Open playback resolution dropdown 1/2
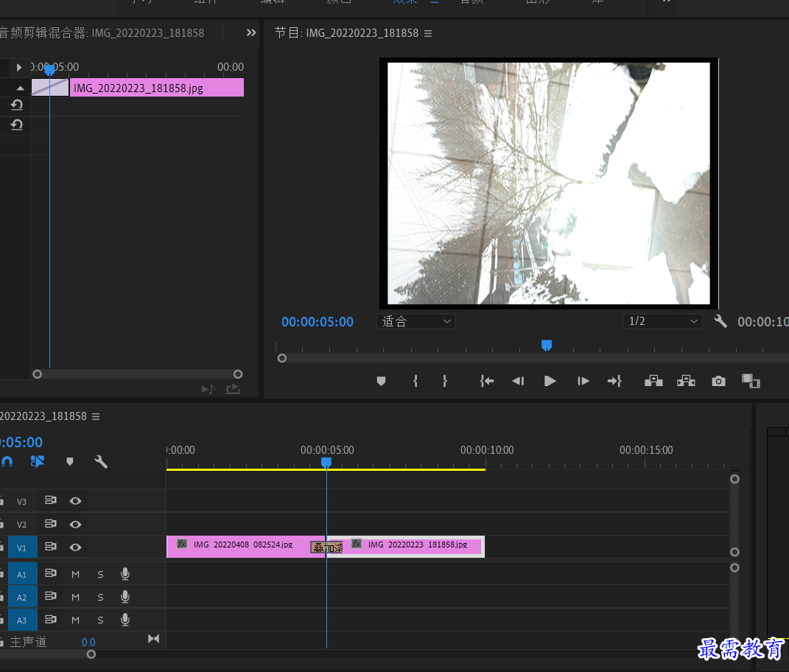This screenshot has width=789, height=672. click(662, 321)
